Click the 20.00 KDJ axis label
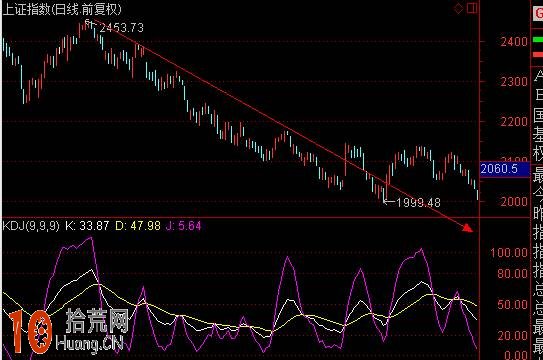This screenshot has height=360, width=543. coord(513,336)
